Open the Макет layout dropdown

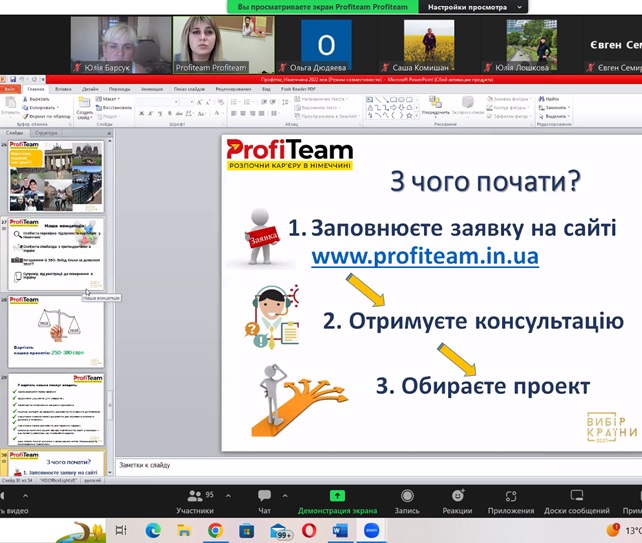tap(108, 99)
